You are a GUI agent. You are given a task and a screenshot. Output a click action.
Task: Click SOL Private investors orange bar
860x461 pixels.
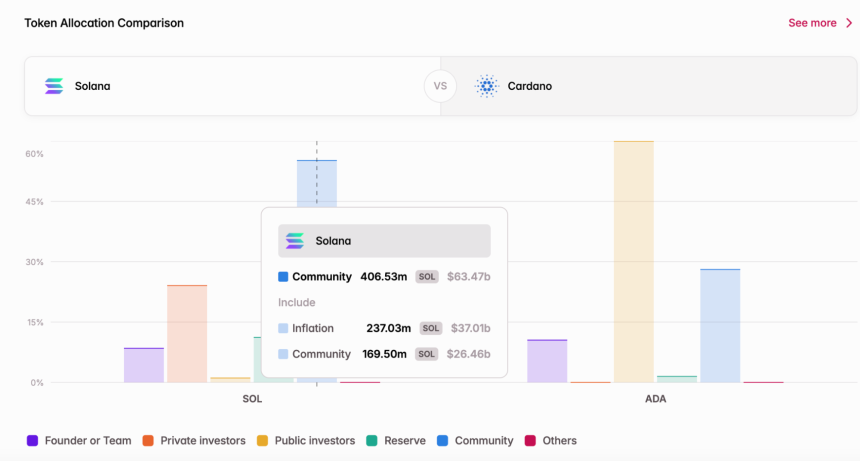pos(187,334)
